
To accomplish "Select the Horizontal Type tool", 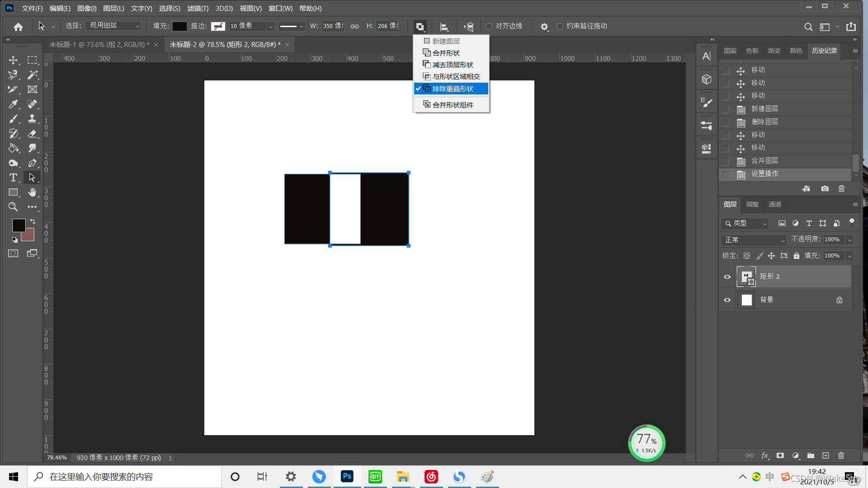I will [x=13, y=178].
